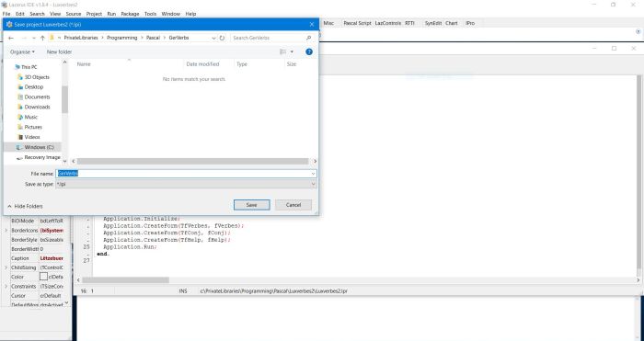Click the code editor horizontal scrollbar
Screen dimensions: 644x341
[126, 280]
